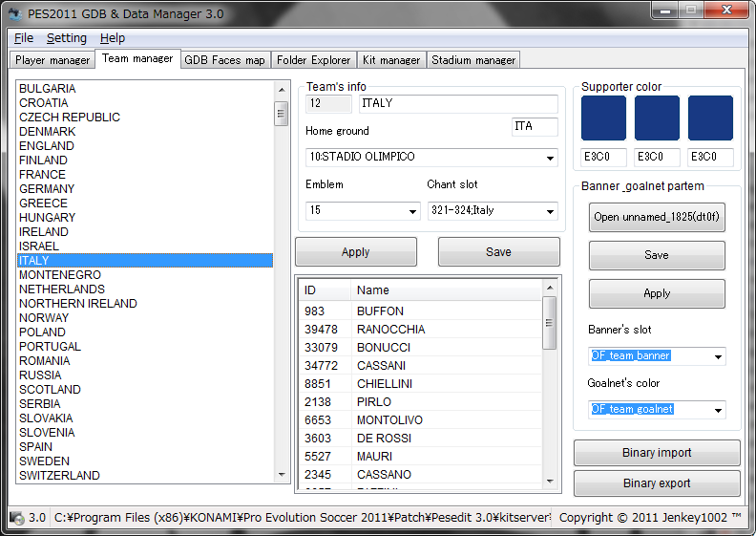The image size is (756, 536).
Task: Select ENGLAND in team list
Action: (145, 145)
